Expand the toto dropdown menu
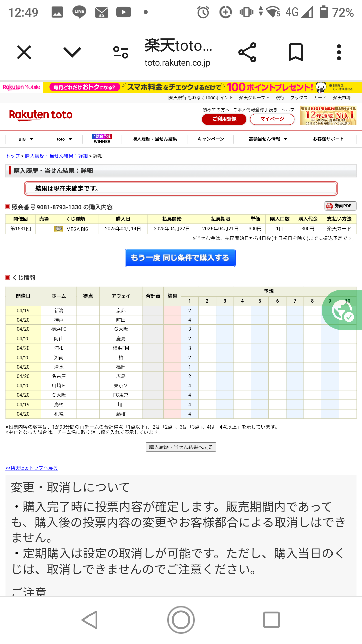Screen dimensions: 362x644 coord(64,139)
